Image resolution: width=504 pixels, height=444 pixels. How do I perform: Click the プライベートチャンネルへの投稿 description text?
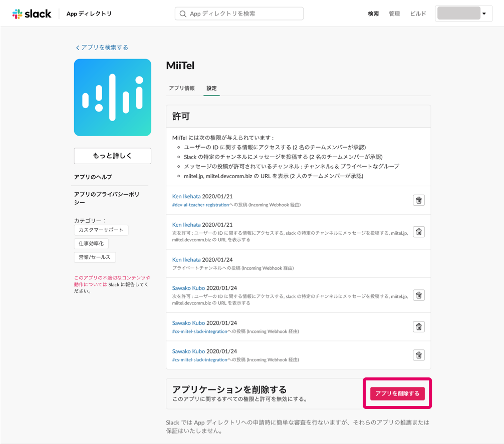point(233,268)
